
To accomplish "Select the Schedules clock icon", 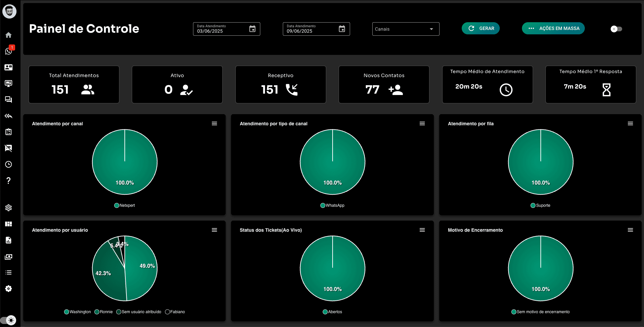I will point(8,164).
